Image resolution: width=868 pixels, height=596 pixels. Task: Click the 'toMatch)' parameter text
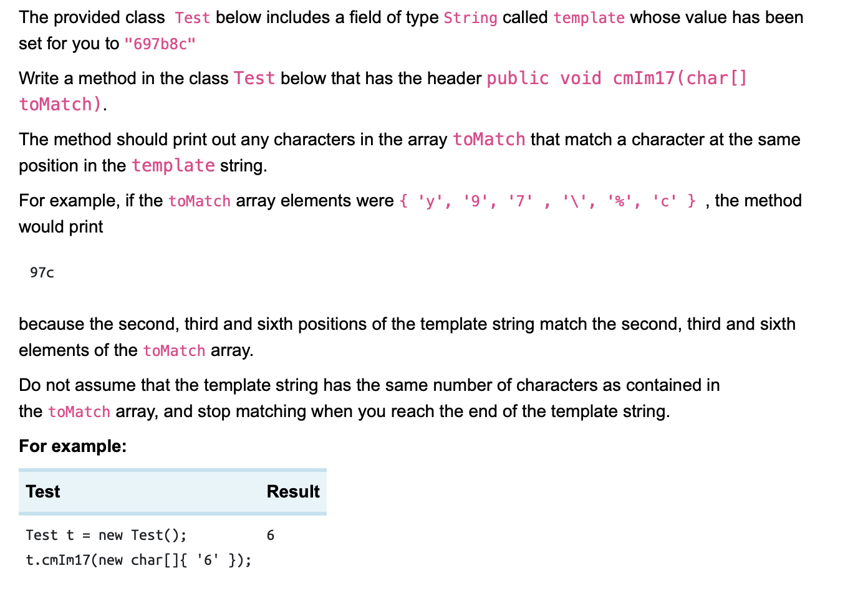[x=60, y=104]
